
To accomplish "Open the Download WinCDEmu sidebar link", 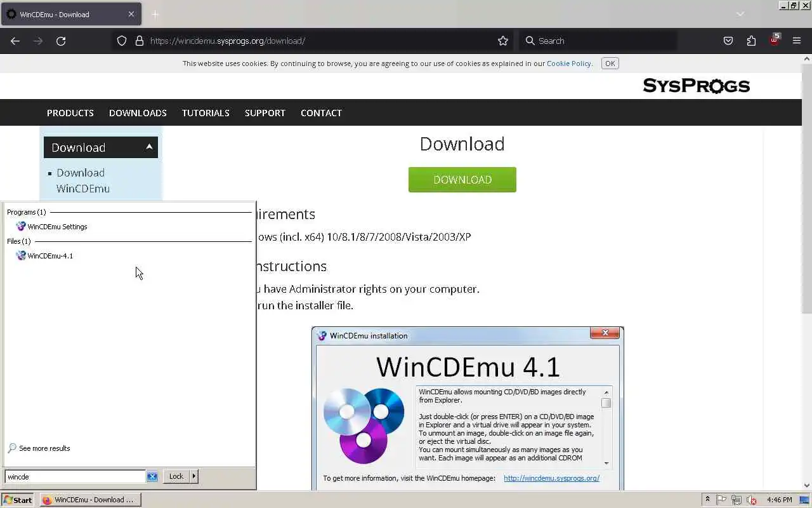I will coord(83,181).
